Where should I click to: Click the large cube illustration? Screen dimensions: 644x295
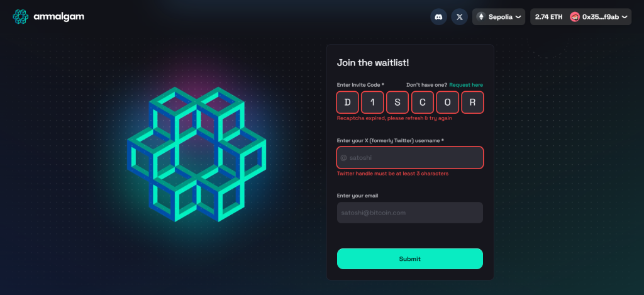196,155
